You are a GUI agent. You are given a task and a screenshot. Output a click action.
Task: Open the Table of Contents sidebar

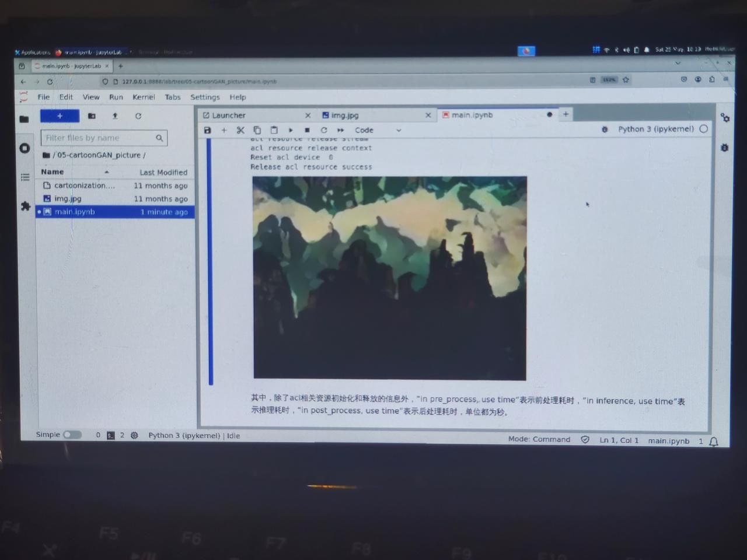(25, 177)
